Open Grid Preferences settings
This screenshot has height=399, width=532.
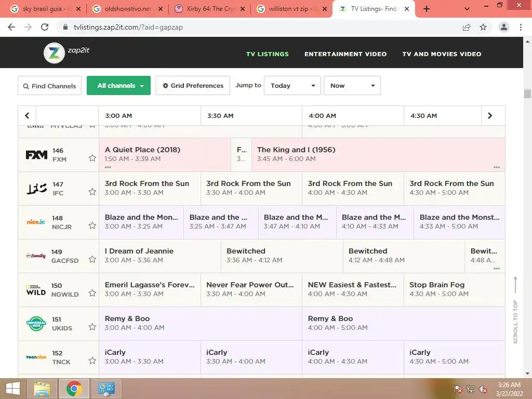click(193, 86)
